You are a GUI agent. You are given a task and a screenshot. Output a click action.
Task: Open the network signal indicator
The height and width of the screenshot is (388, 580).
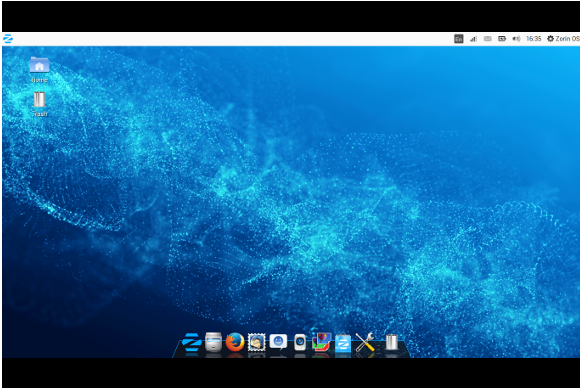pos(473,39)
